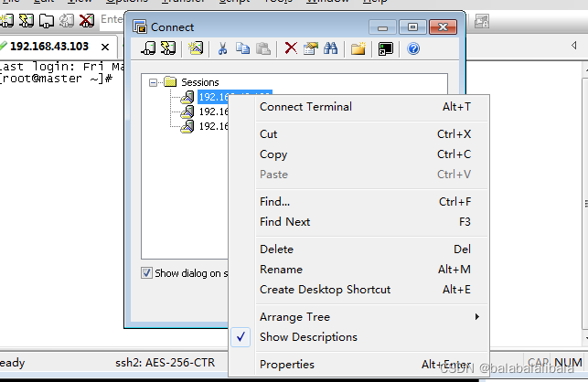Click the blue Help question mark icon

coord(413,48)
